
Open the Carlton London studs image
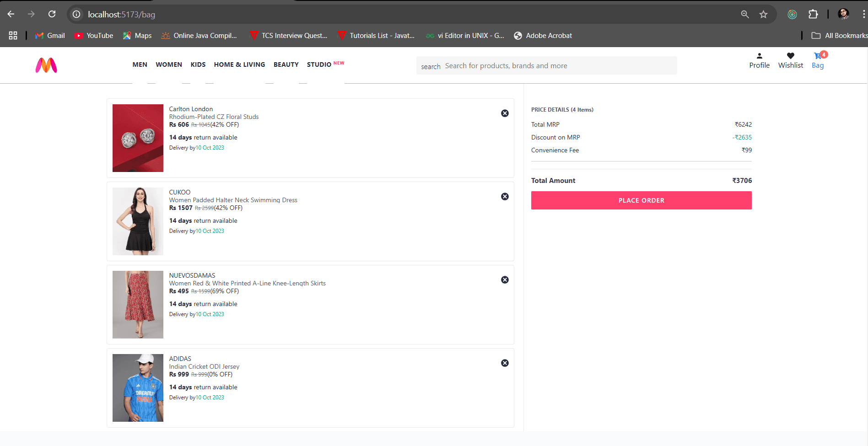tap(138, 138)
